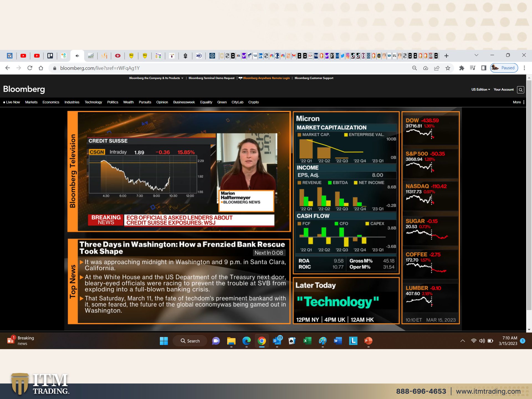Open the Zoom magnifier icon in address bar

click(415, 68)
